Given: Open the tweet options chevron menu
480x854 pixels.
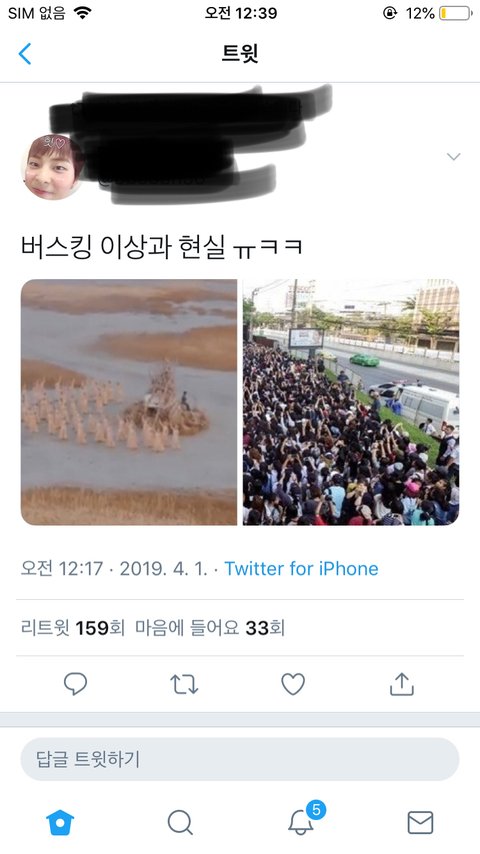Looking at the screenshot, I should (x=453, y=157).
